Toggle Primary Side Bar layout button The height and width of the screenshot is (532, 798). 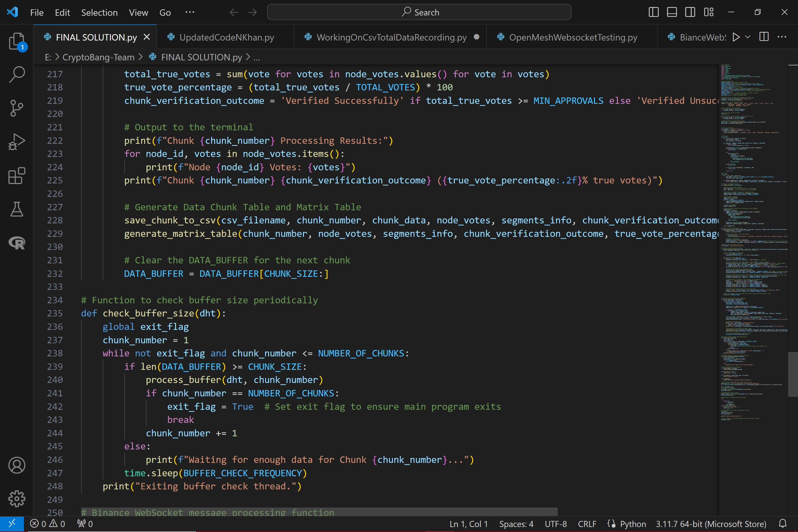(x=653, y=13)
